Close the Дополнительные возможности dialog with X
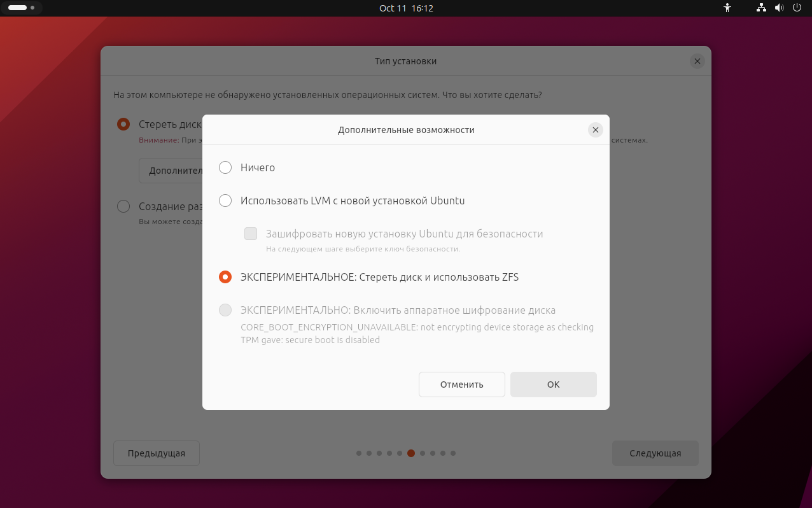The image size is (812, 508). coord(596,130)
